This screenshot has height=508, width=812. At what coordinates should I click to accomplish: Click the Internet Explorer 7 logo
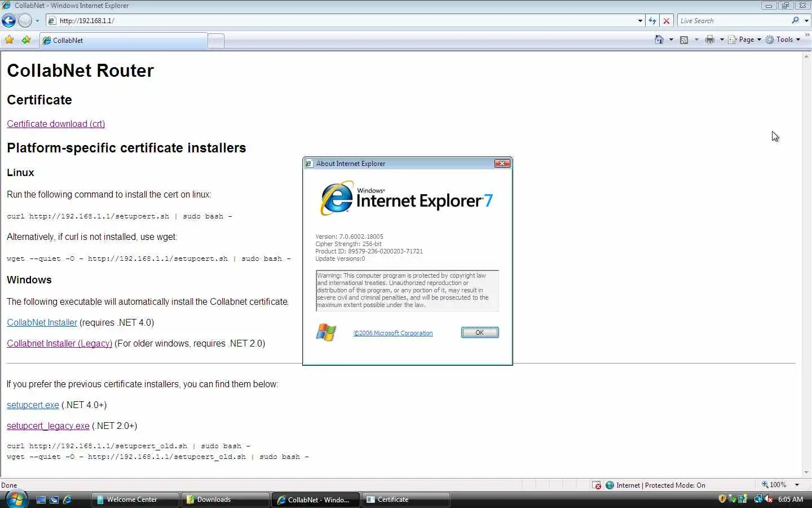click(x=407, y=198)
